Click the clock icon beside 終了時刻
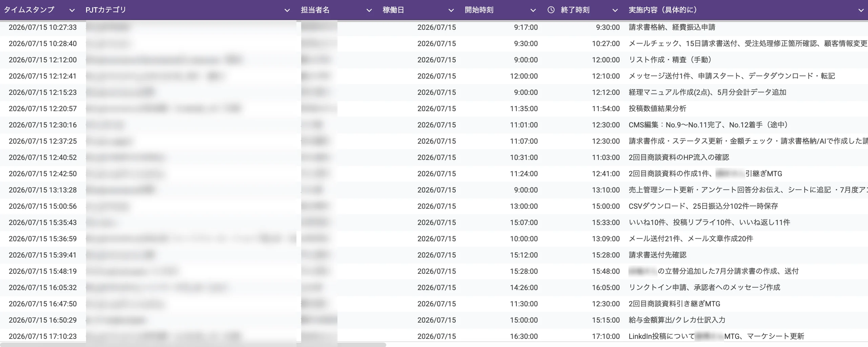 pyautogui.click(x=551, y=10)
